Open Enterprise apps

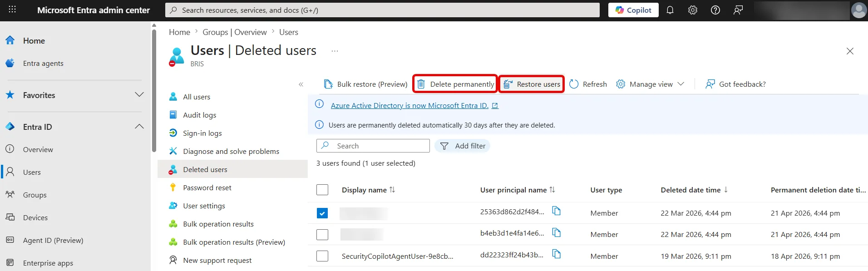click(48, 263)
